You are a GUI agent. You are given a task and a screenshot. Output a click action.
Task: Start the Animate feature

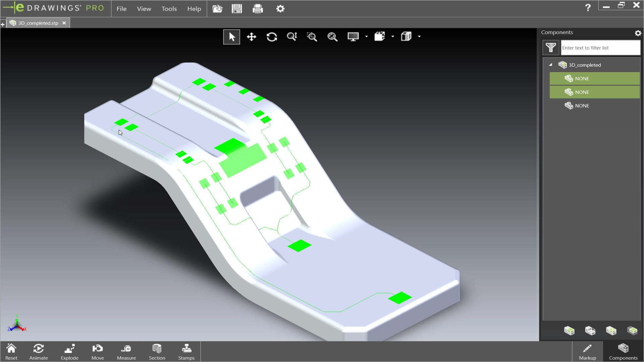click(39, 351)
